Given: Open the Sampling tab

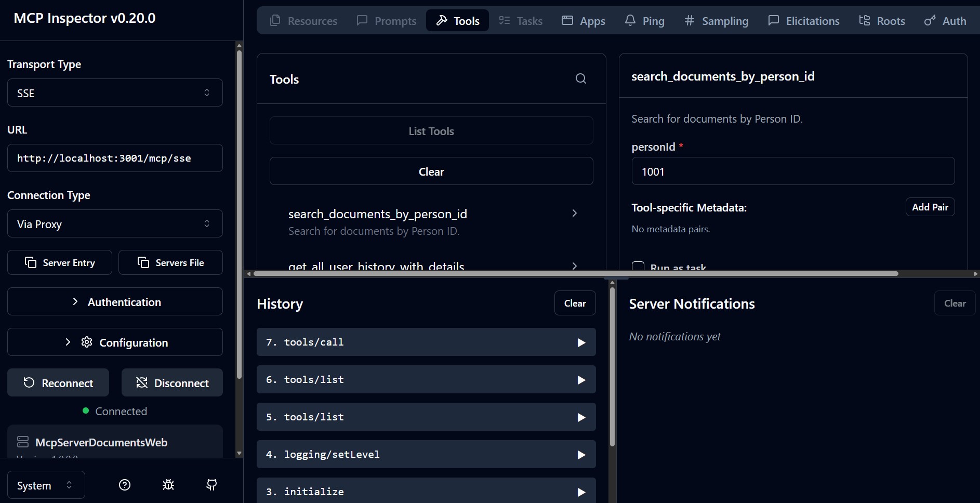Looking at the screenshot, I should 716,21.
